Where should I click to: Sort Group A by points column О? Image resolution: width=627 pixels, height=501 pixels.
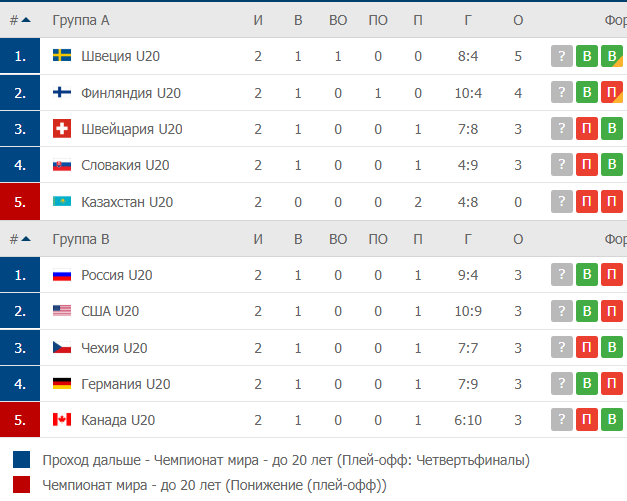(x=518, y=20)
